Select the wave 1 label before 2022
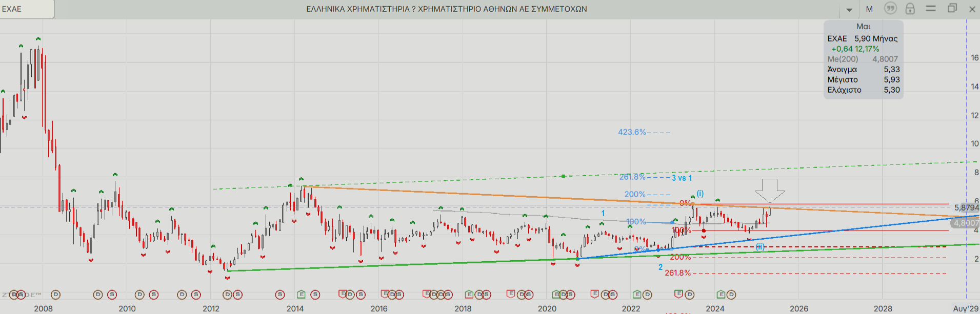The image size is (980, 314). point(603,214)
